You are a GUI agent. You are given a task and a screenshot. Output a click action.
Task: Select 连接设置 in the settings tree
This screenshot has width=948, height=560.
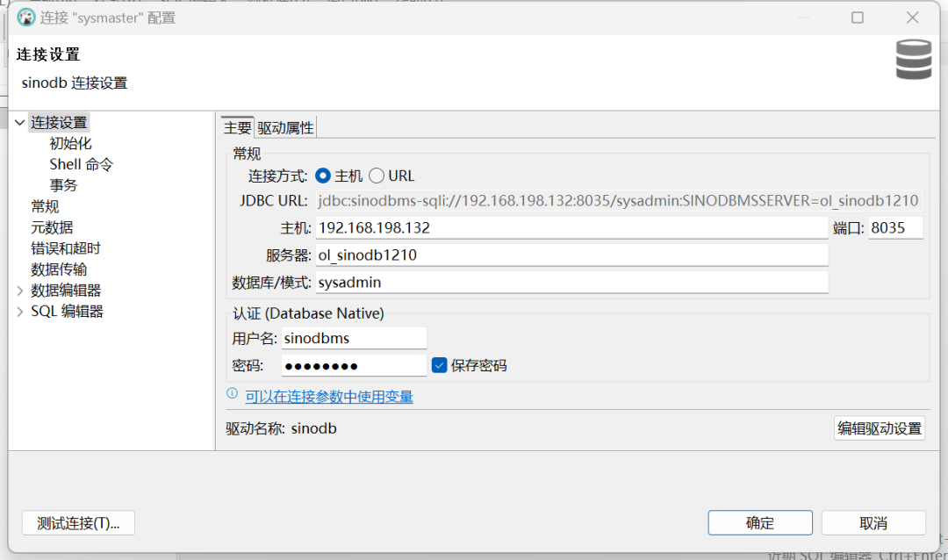60,123
